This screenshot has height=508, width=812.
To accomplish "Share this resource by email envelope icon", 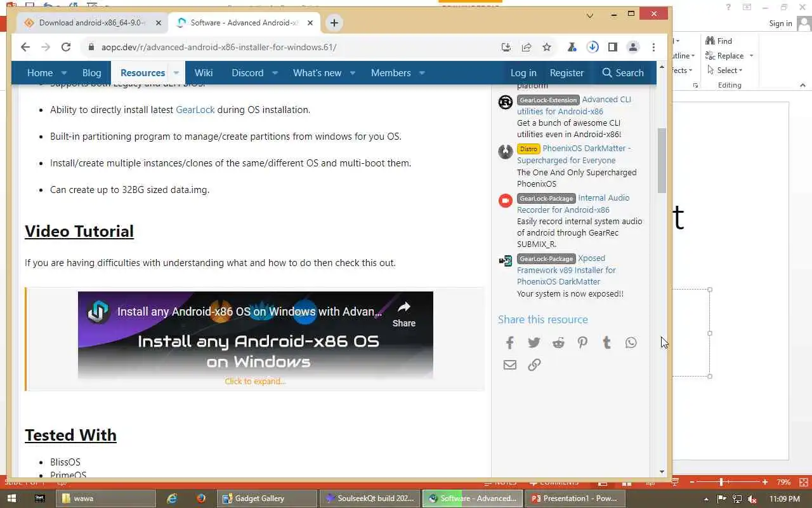I will point(510,365).
